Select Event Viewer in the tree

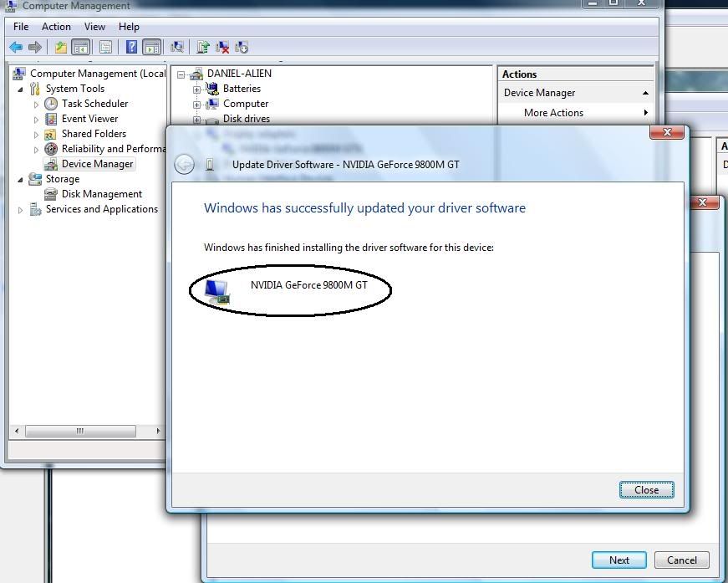click(x=89, y=119)
